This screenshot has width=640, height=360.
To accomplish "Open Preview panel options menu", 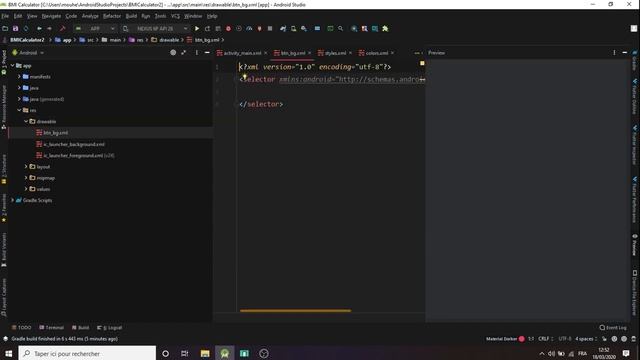I will [614, 53].
